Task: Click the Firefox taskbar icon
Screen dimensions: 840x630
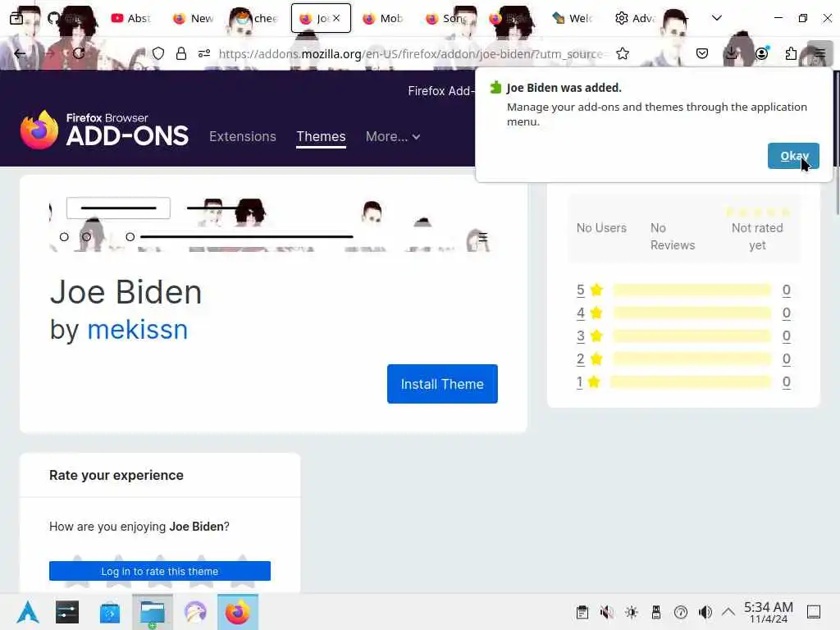Action: click(x=238, y=612)
